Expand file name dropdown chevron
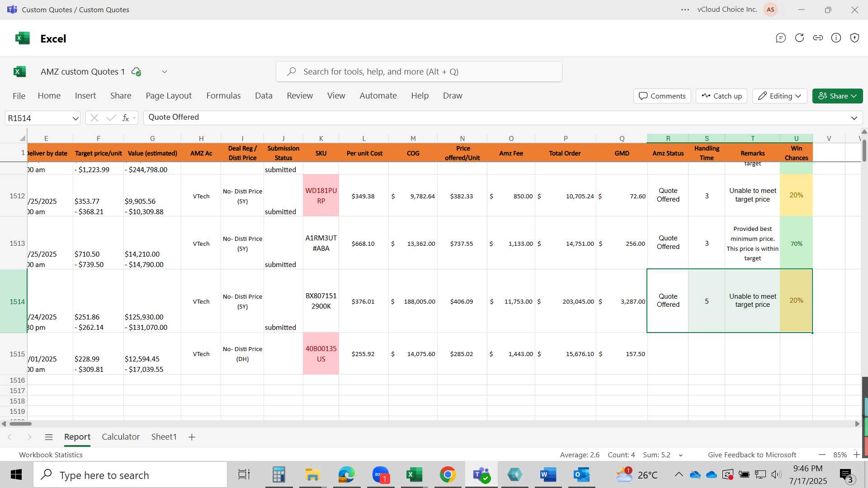The width and height of the screenshot is (868, 488). click(165, 71)
